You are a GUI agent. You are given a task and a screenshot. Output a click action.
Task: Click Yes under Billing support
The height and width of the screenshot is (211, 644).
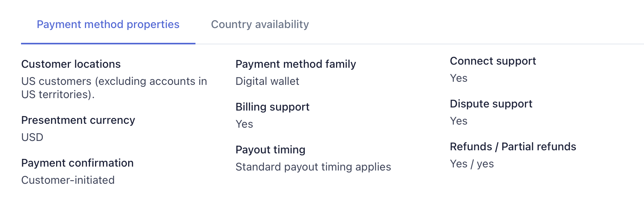pos(244,124)
